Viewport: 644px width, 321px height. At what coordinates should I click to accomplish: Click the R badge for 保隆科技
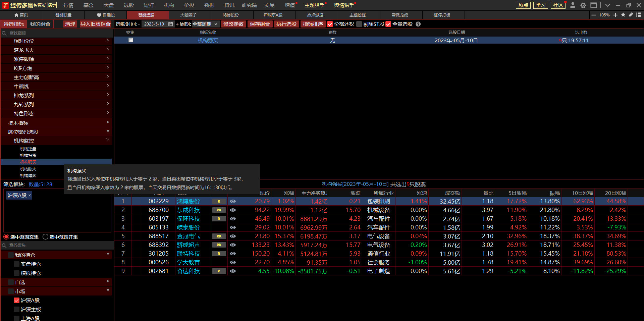(x=219, y=219)
